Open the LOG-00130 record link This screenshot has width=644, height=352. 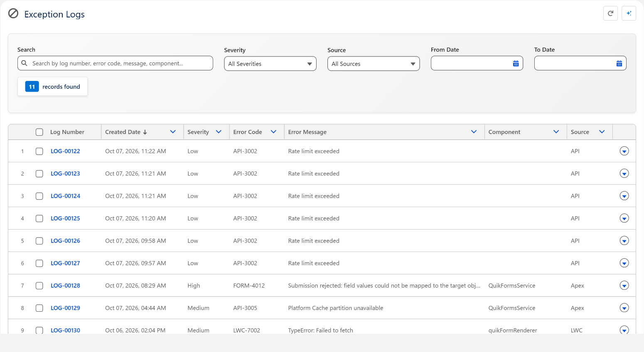pyautogui.click(x=65, y=330)
